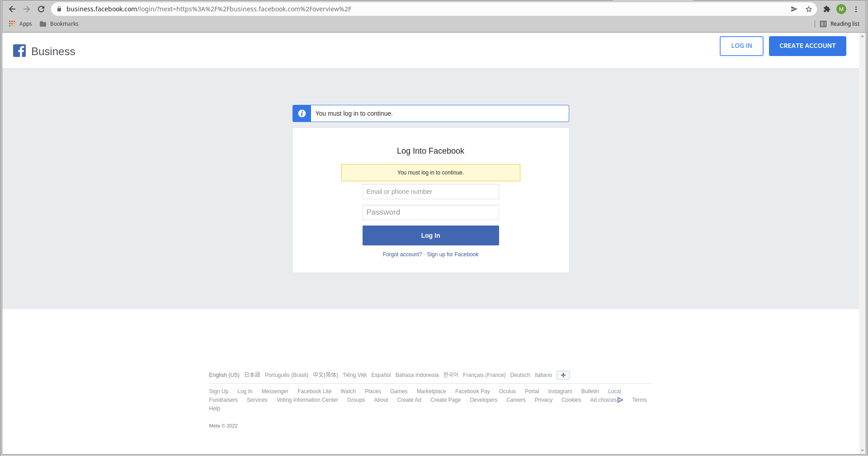
Task: Open the Groups footer link
Action: coord(356,400)
